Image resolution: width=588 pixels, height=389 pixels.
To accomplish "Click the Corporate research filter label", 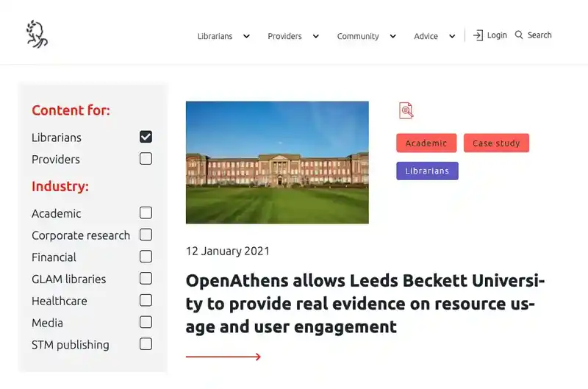I will click(81, 235).
